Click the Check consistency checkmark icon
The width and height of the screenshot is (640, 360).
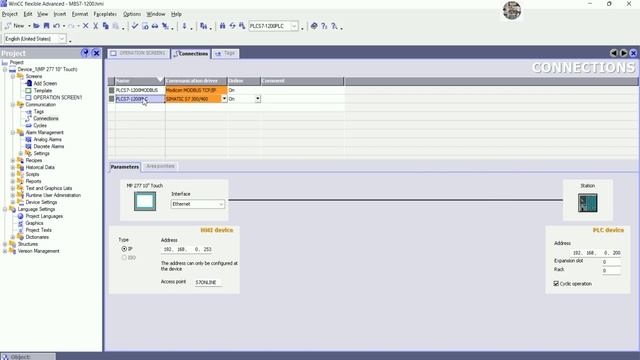coord(135,26)
